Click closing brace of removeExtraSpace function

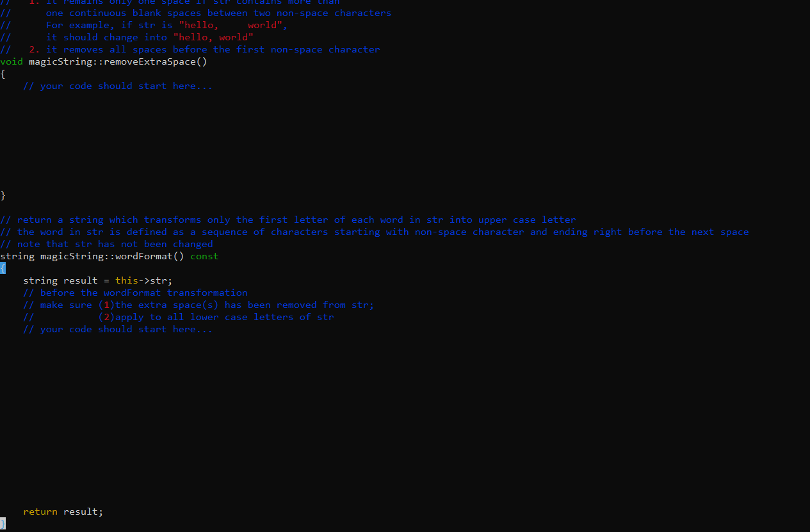tap(3, 195)
